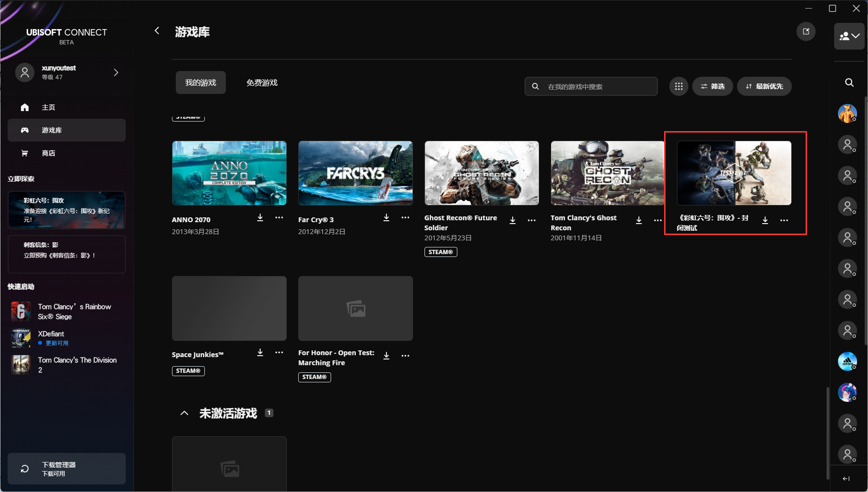Image resolution: width=868 pixels, height=492 pixels.
Task: Collapse the 未激活游戏 section
Action: 184,413
